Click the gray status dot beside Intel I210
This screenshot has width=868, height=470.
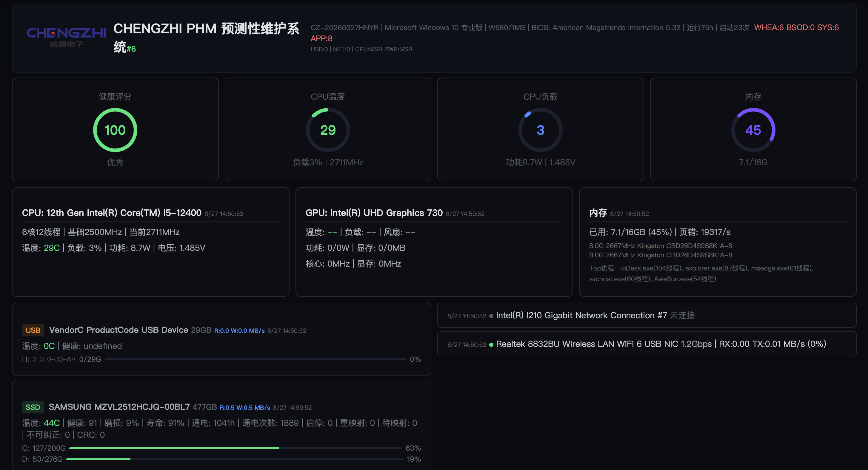[x=491, y=316]
